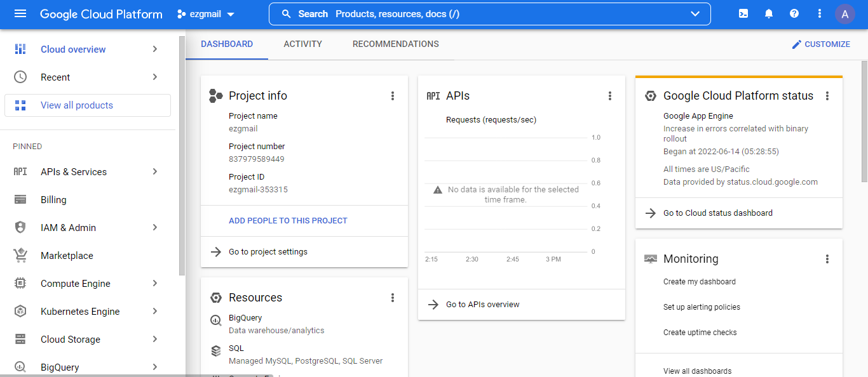This screenshot has height=377, width=868.
Task: Open Platform status card three-dot menu
Action: [x=827, y=96]
